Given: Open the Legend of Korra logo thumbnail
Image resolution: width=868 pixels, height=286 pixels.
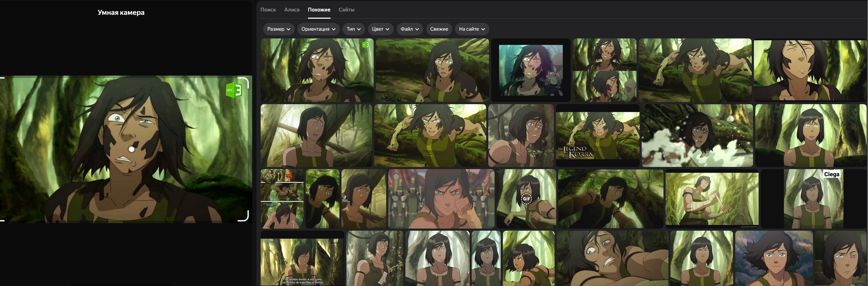Looking at the screenshot, I should (x=597, y=136).
